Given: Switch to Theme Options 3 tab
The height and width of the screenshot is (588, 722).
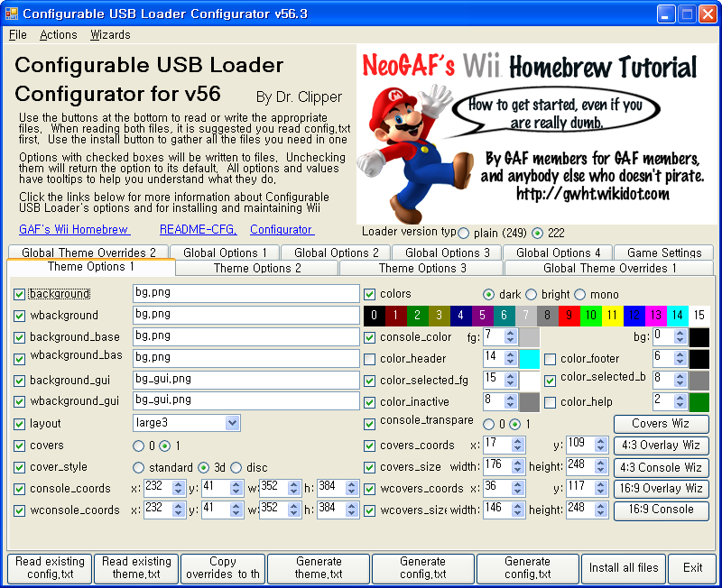Looking at the screenshot, I should point(421,268).
